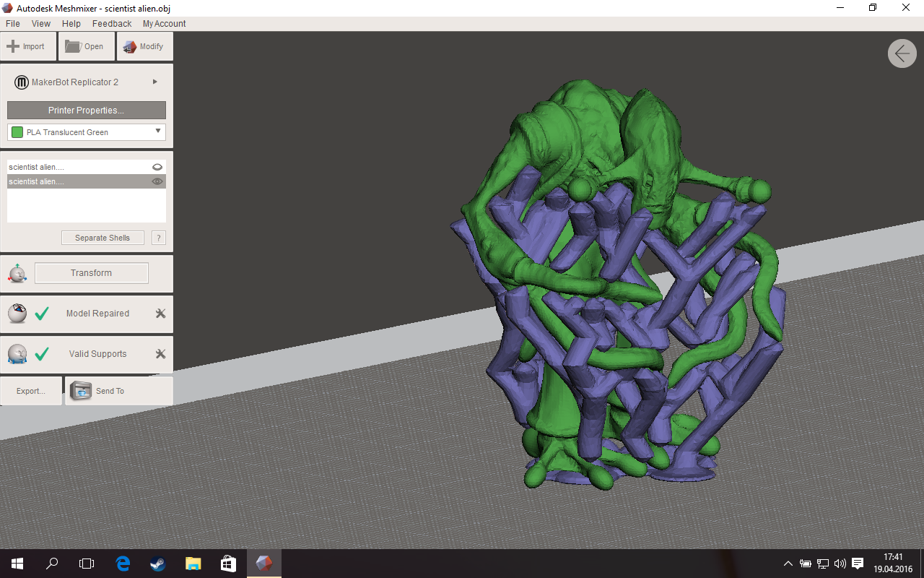Click the MakerBot logo icon
This screenshot has height=578, width=924.
pos(21,82)
